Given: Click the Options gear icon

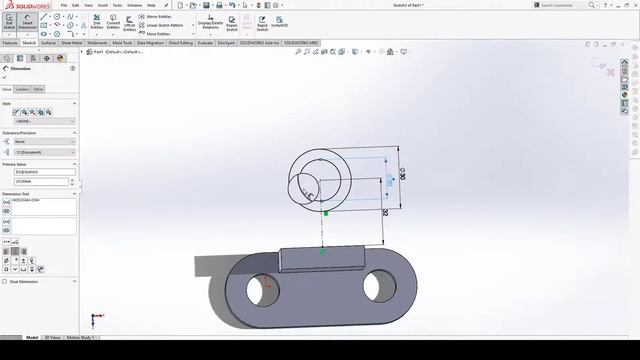Looking at the screenshot, I should point(276,5).
